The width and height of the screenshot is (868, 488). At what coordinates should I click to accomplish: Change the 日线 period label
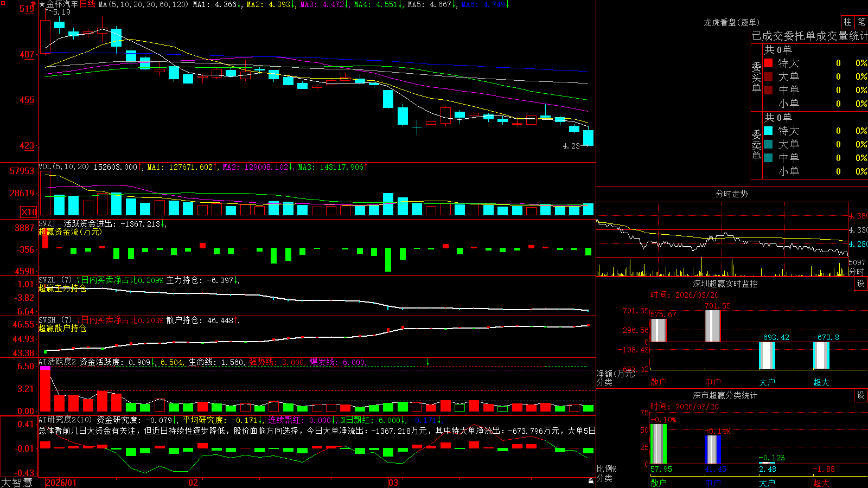tap(87, 4)
